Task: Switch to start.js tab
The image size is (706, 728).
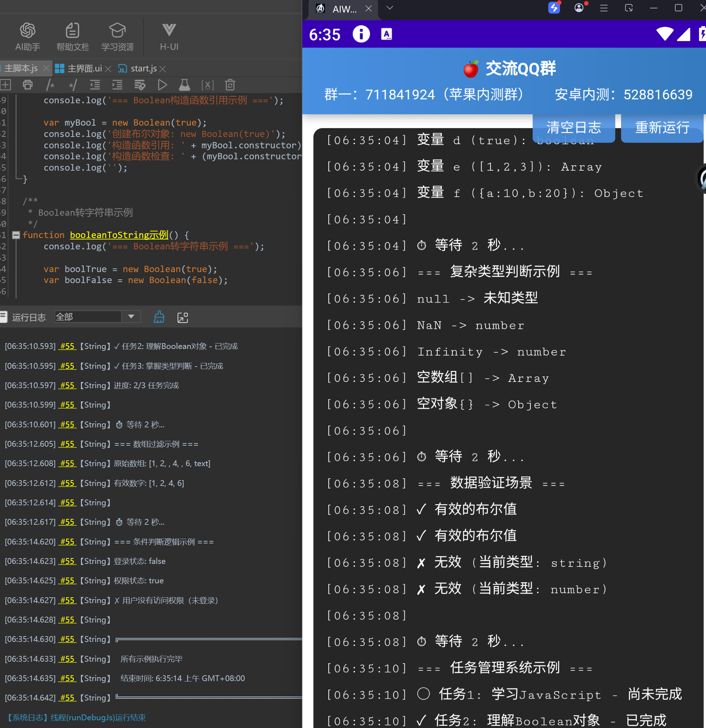Action: point(143,68)
